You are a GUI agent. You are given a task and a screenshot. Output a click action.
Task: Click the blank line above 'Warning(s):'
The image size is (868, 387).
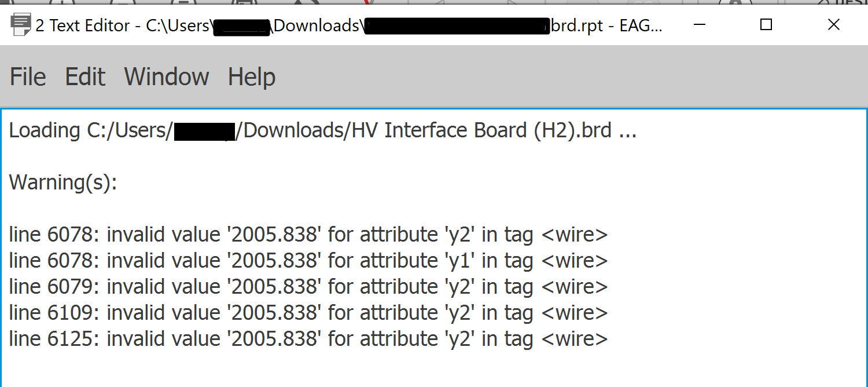click(434, 157)
